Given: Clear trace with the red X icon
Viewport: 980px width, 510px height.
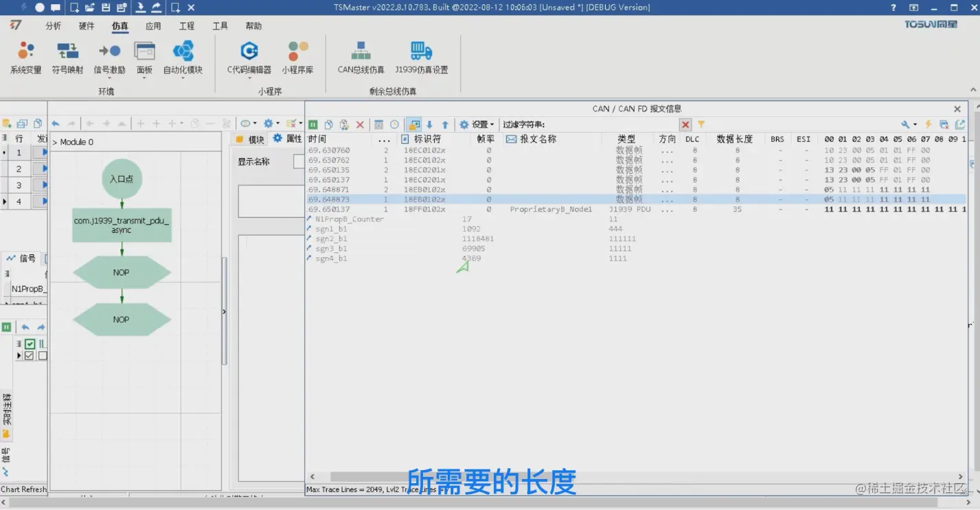Looking at the screenshot, I should [360, 124].
